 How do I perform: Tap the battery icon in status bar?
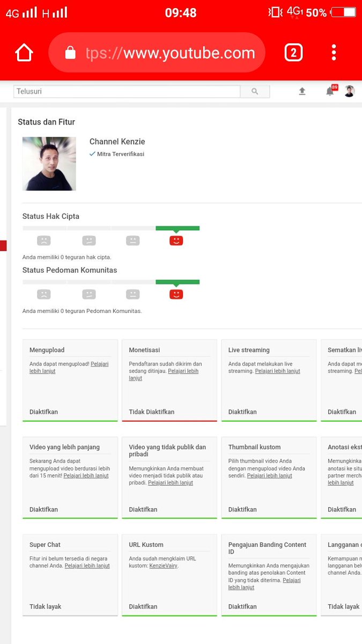click(x=343, y=12)
